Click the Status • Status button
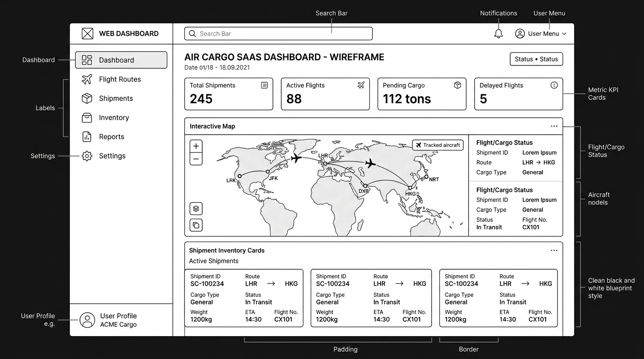Viewport: 644px width, 359px height. click(536, 59)
